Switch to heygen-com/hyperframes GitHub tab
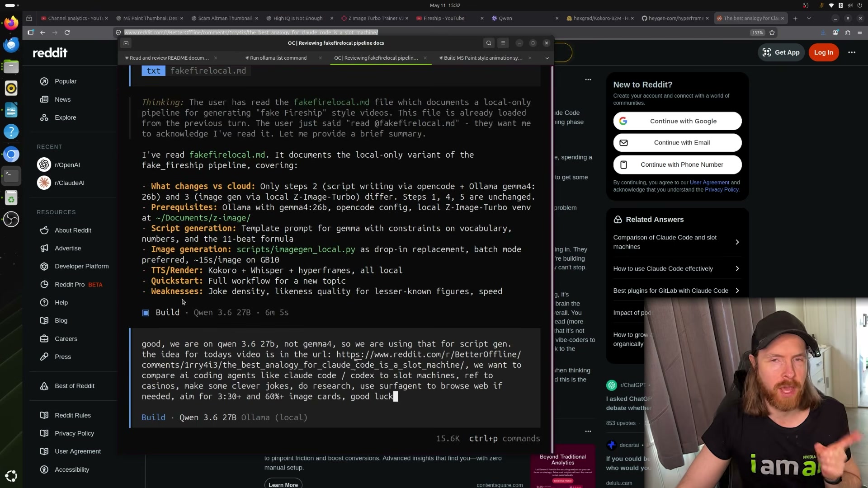 coord(675,19)
